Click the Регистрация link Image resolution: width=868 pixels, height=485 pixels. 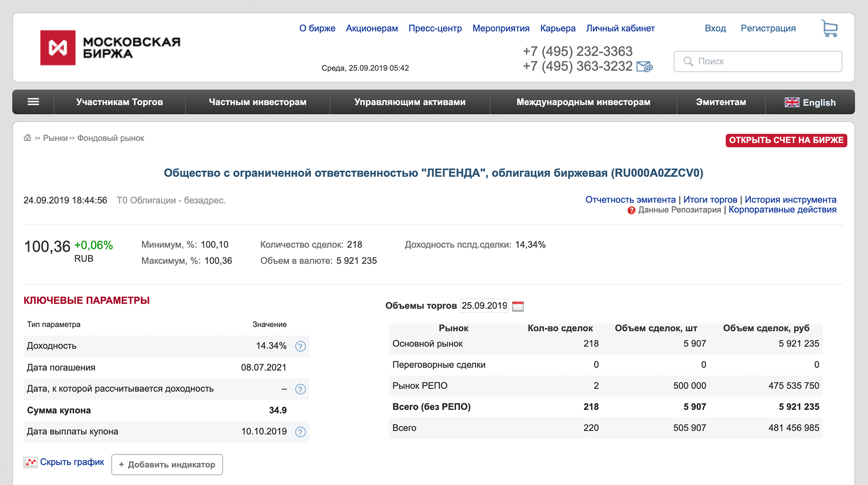[x=768, y=28]
